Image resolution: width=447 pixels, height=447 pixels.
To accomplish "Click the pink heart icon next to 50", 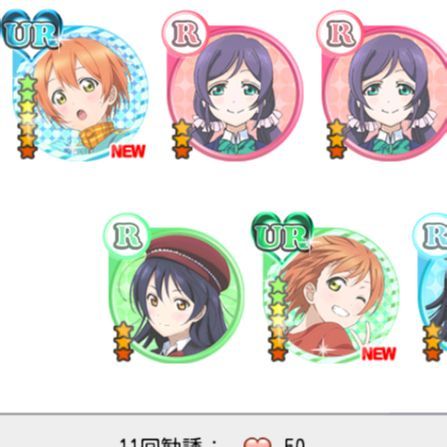I will (x=257, y=442).
